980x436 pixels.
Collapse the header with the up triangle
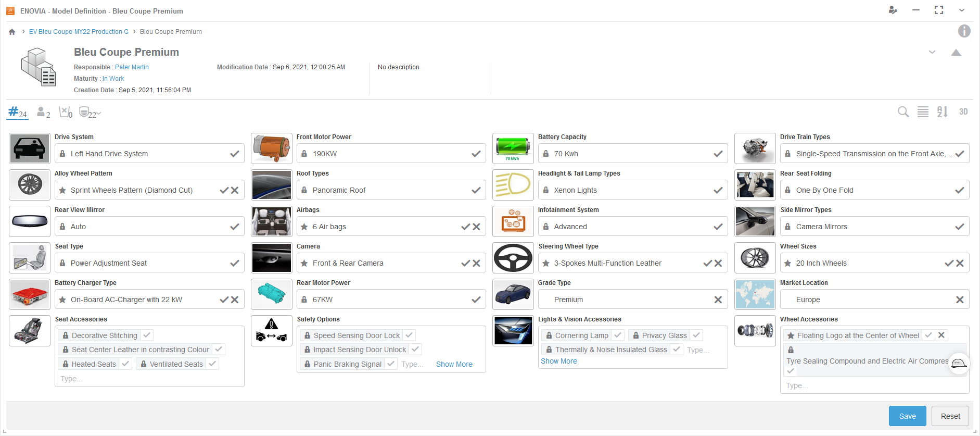[x=956, y=53]
